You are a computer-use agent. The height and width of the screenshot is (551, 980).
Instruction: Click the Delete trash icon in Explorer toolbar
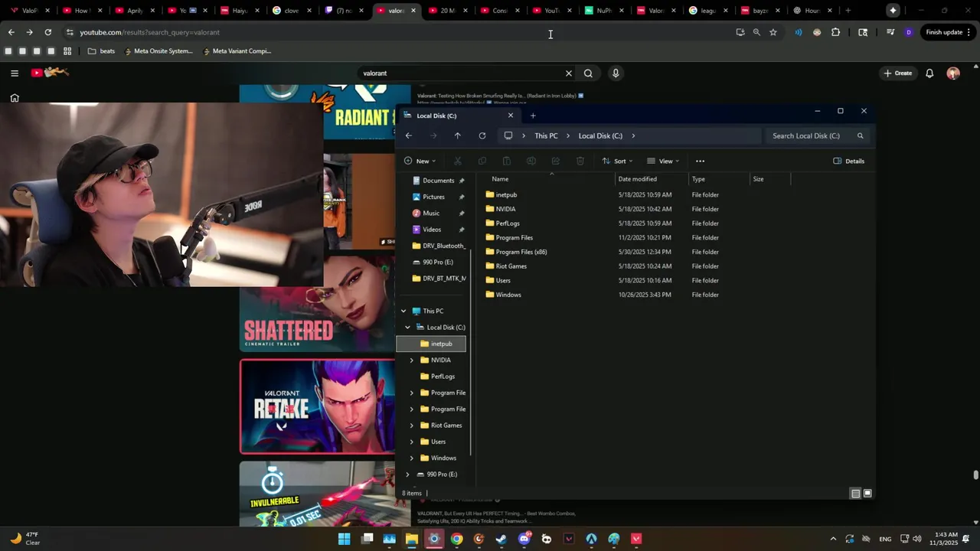pyautogui.click(x=580, y=161)
